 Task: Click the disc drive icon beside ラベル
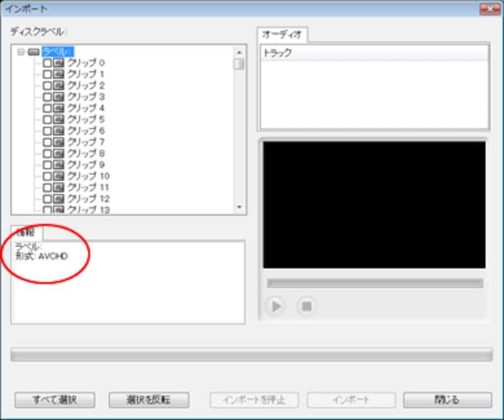pyautogui.click(x=34, y=52)
